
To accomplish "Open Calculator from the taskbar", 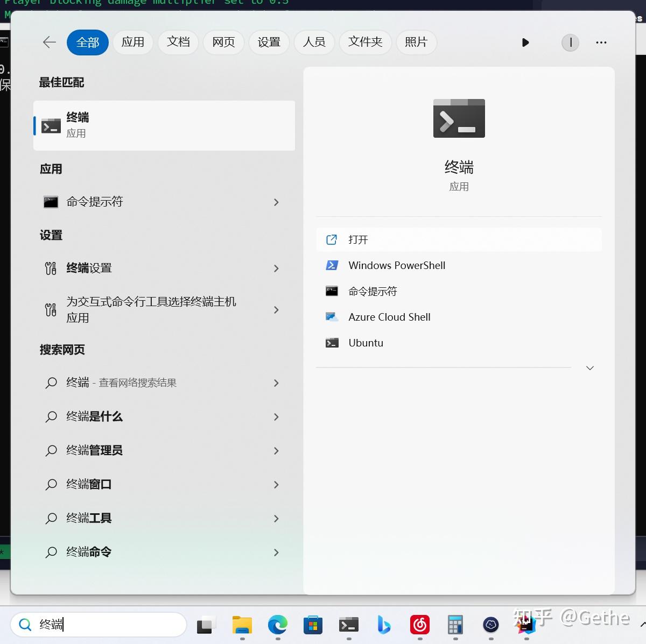I will click(x=455, y=625).
